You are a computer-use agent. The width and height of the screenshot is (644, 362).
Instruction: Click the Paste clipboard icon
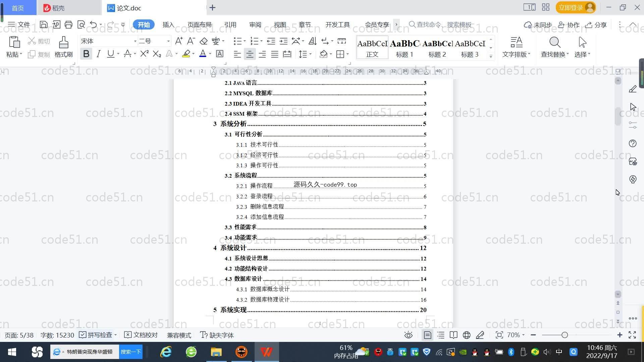[x=14, y=43]
